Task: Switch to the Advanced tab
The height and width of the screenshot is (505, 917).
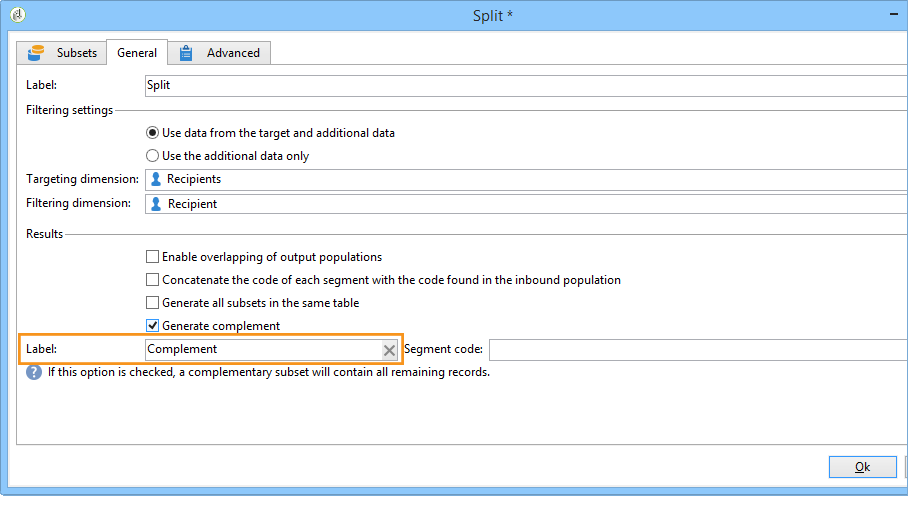Action: 219,53
